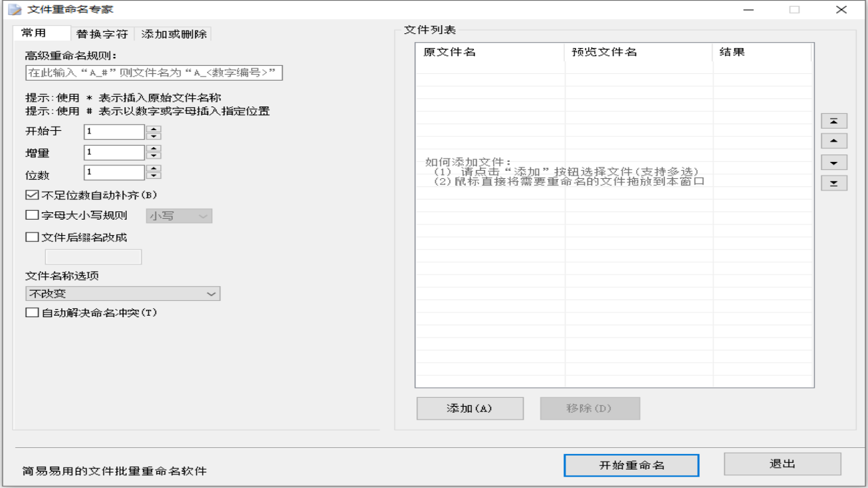Toggle 自动解决命名冲突 checkbox
This screenshot has height=488, width=868.
tap(32, 312)
